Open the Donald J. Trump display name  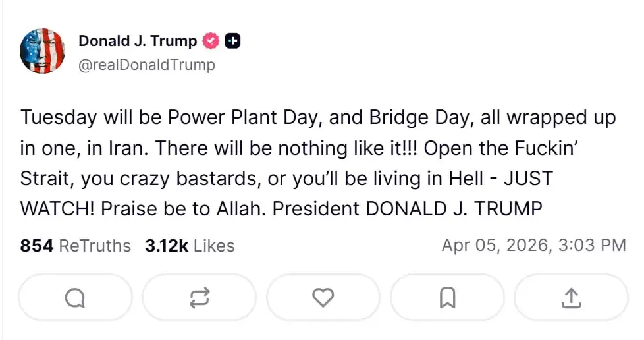138,41
